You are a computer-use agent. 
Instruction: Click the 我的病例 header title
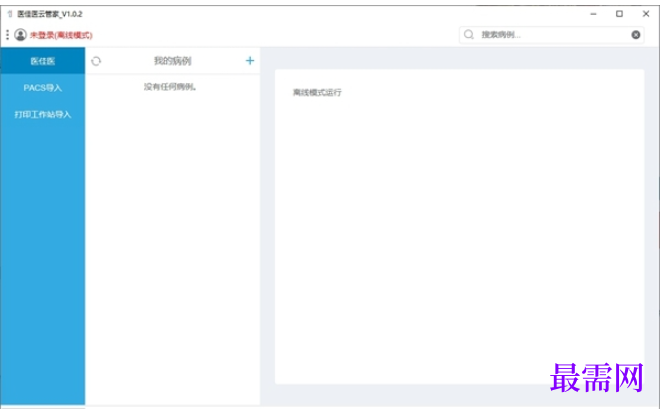[x=172, y=61]
